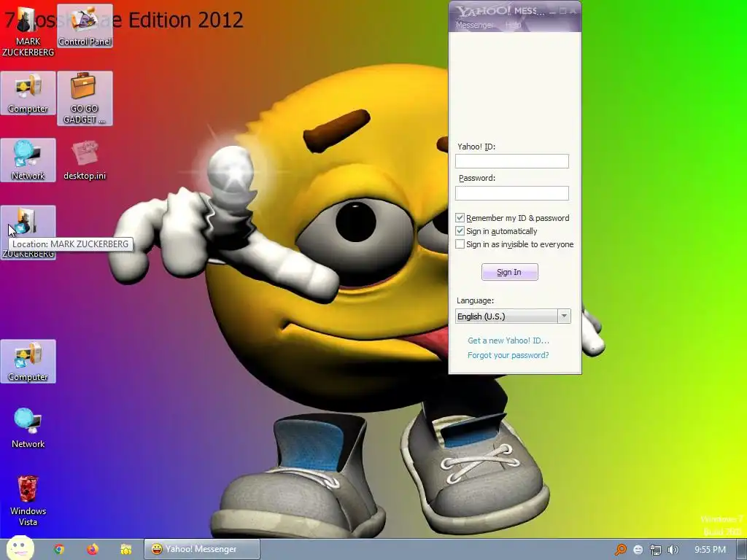Select the GO GO GADGET briefcase icon

85,98
